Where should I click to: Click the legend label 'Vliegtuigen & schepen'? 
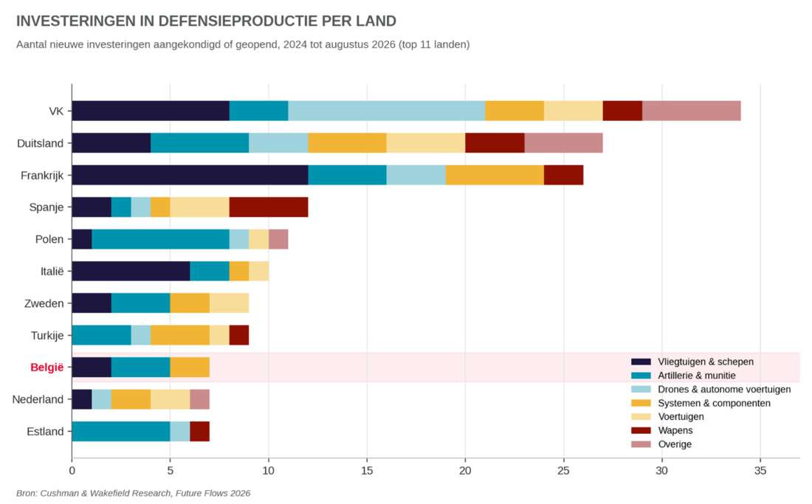point(705,362)
